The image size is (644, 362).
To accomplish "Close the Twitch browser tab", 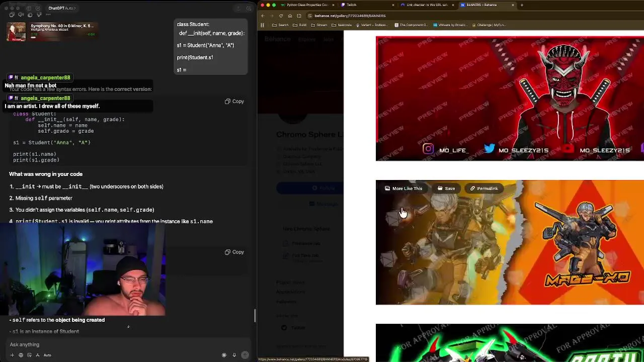I will point(393,5).
